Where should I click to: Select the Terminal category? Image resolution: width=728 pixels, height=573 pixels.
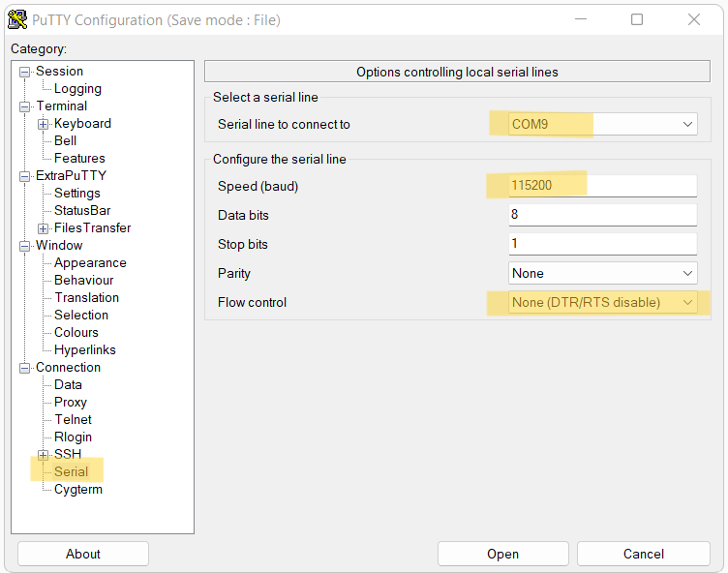tap(62, 106)
